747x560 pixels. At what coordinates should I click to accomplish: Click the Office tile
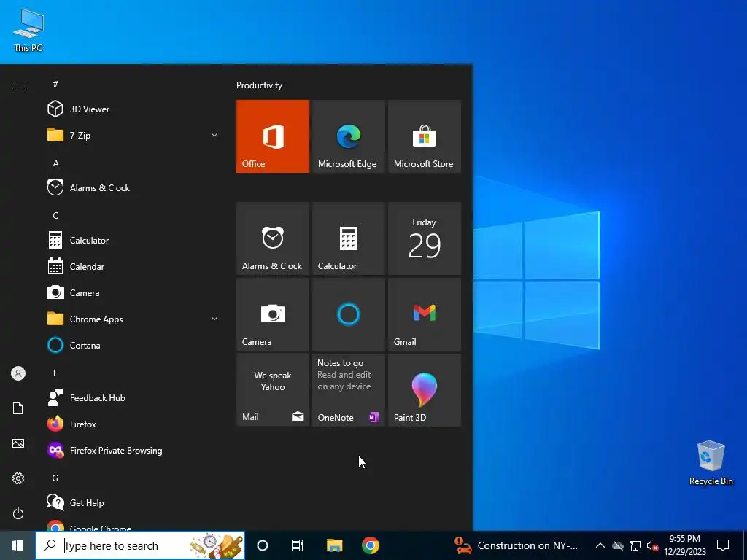(273, 136)
